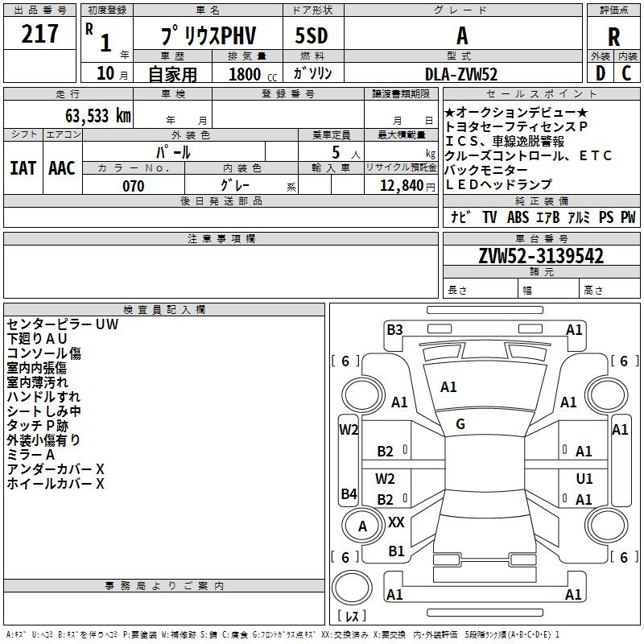
Task: Click the overall evaluation score R
Action: (613, 37)
